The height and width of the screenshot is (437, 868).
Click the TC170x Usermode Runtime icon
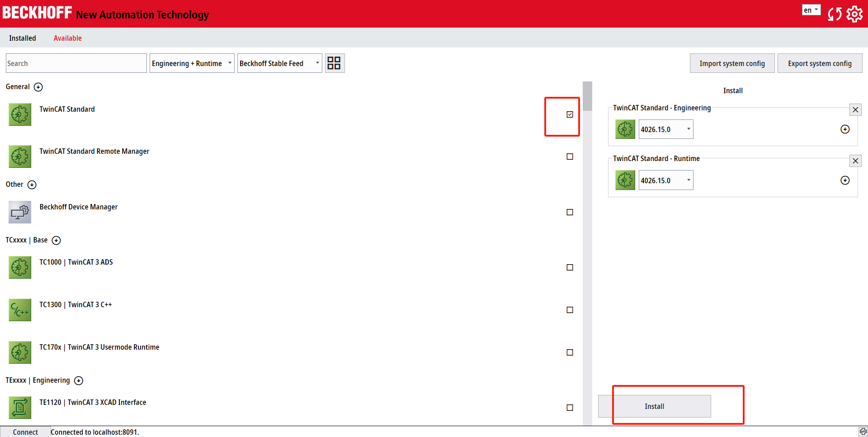pos(20,352)
